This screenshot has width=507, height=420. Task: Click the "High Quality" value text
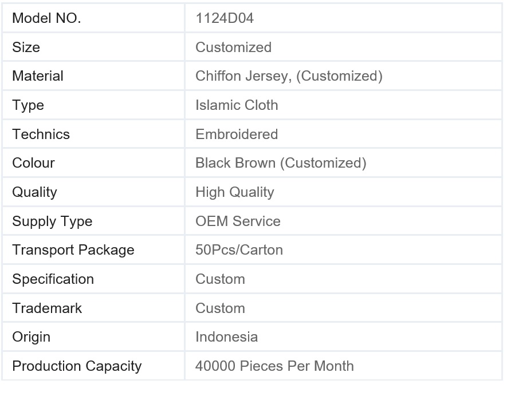tap(235, 192)
